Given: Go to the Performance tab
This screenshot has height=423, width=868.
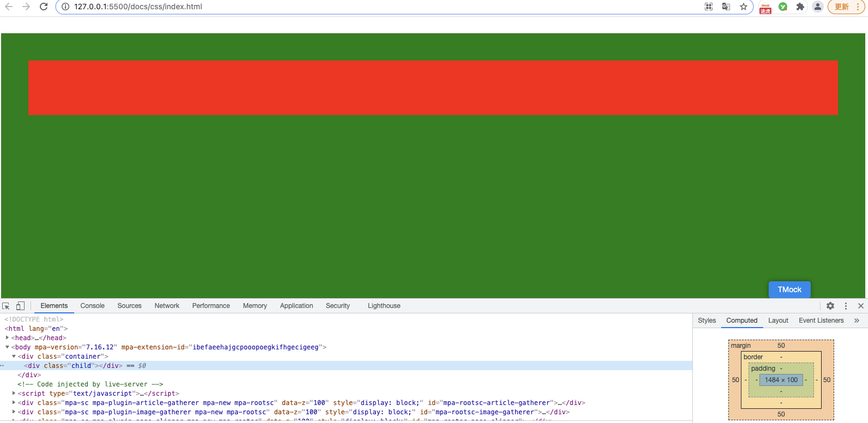Looking at the screenshot, I should pyautogui.click(x=211, y=306).
